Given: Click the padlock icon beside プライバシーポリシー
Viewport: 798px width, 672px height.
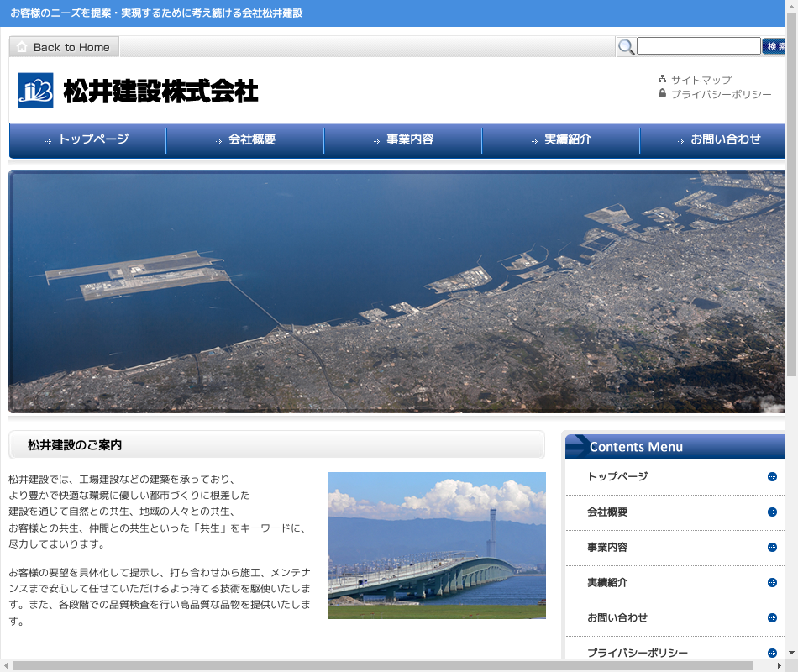Looking at the screenshot, I should [x=663, y=94].
